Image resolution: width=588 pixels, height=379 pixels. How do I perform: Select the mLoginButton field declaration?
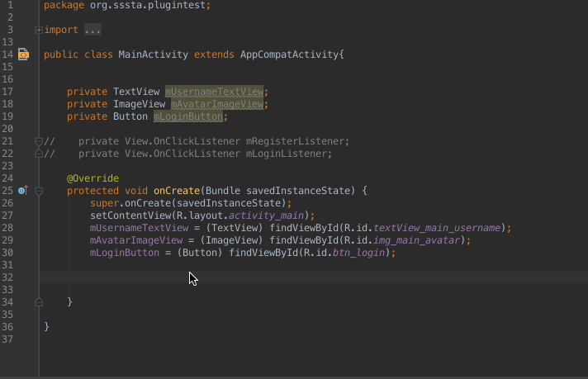pyautogui.click(x=188, y=116)
